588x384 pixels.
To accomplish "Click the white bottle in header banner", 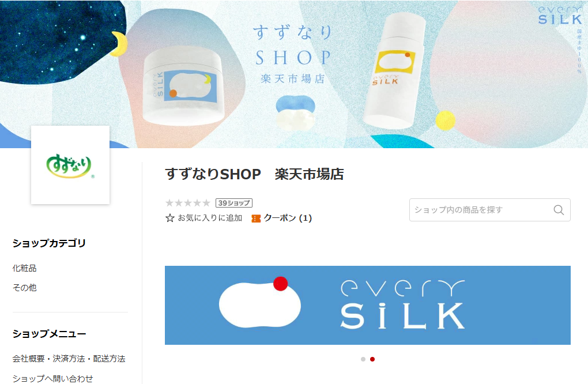I will (394, 70).
